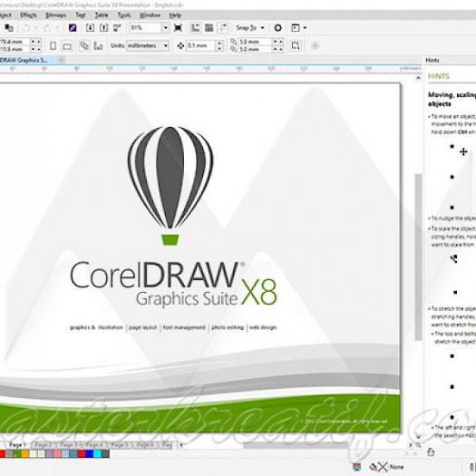Image resolution: width=476 pixels, height=476 pixels.
Task: Open the zoom level dropdown
Action: (x=165, y=28)
